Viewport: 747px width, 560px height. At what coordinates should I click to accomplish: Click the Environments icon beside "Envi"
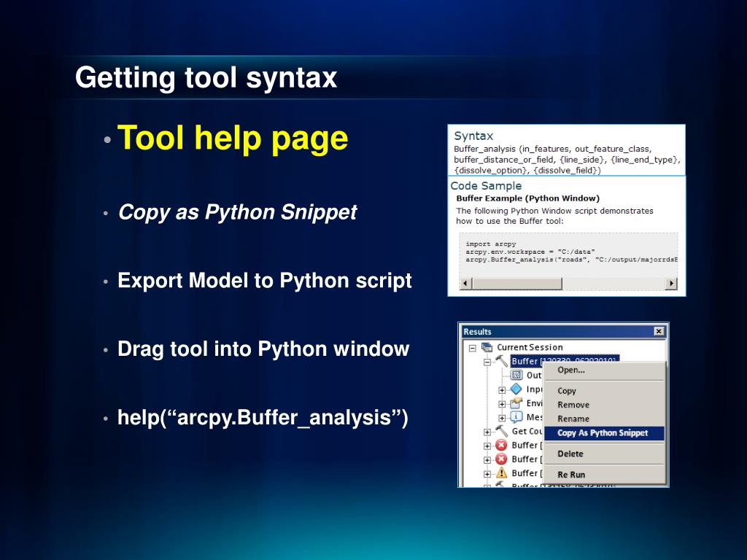tap(516, 403)
